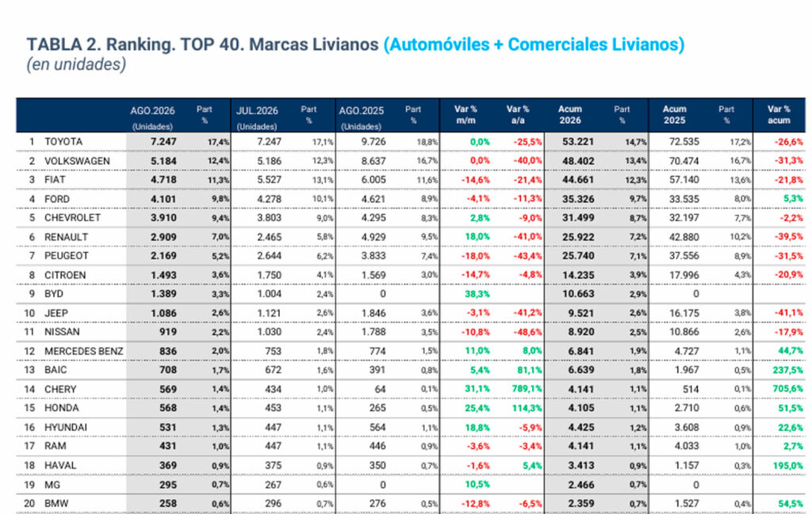
Task: Select the RAM brand name
Action: (55, 446)
